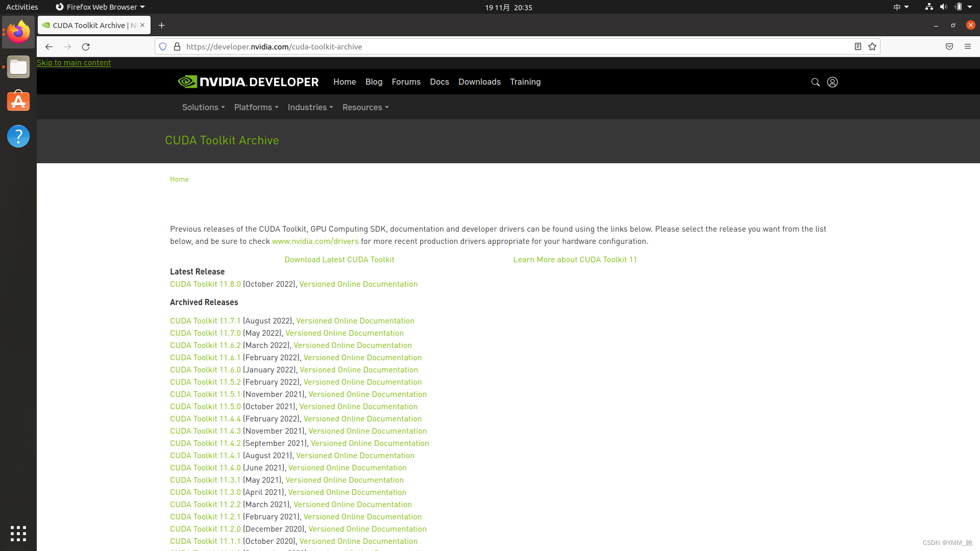980x551 pixels.
Task: Click the NVIDIA Developer logo
Action: point(248,81)
